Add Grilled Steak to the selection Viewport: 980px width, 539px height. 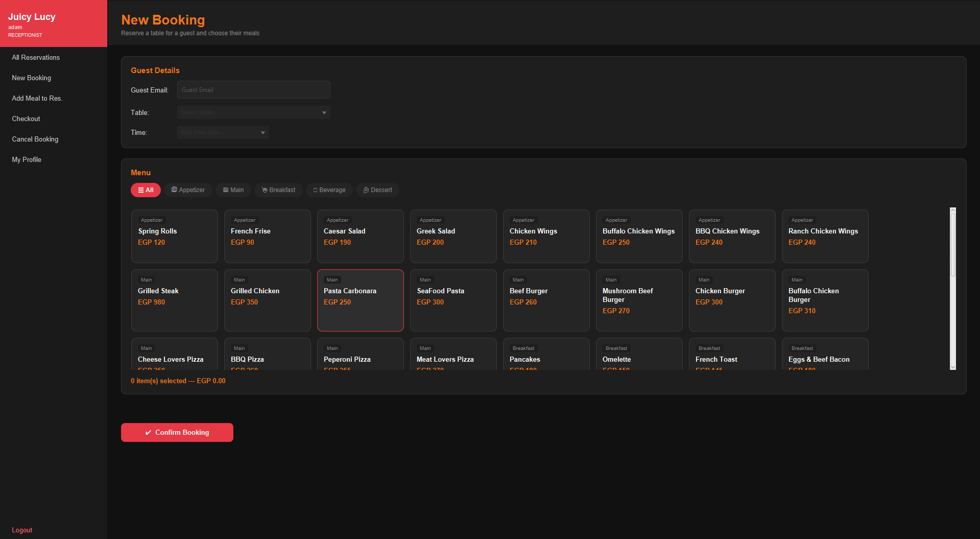point(175,300)
